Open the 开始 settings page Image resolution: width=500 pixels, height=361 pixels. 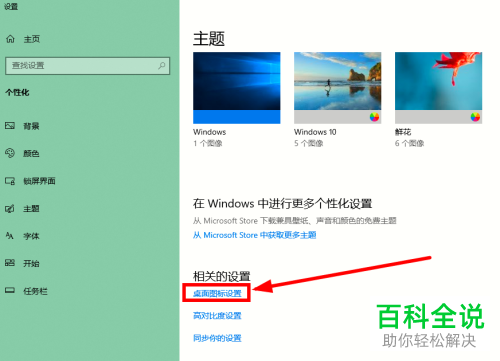coord(31,263)
